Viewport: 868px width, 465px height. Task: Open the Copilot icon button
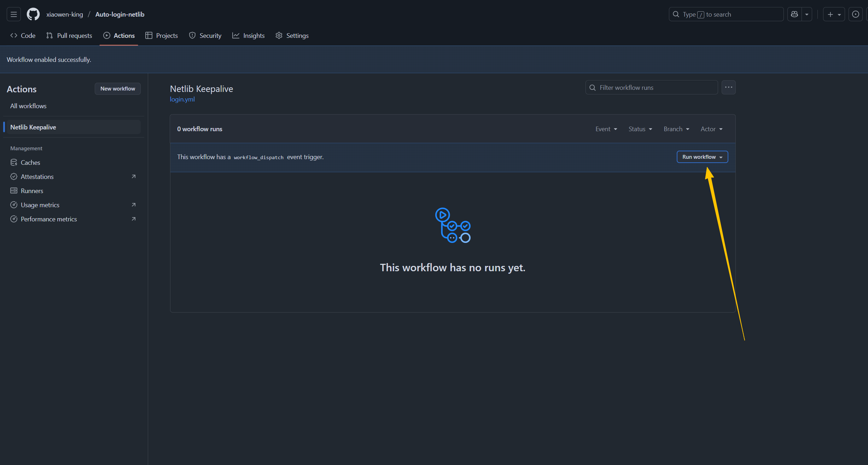[794, 14]
